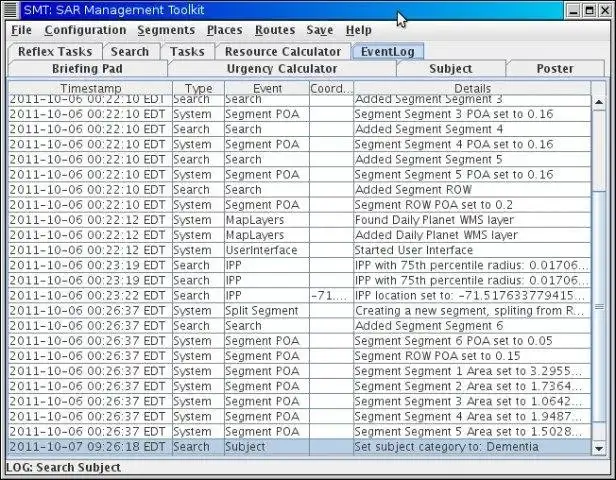Switch to the Briefing Pad tab

[87, 68]
